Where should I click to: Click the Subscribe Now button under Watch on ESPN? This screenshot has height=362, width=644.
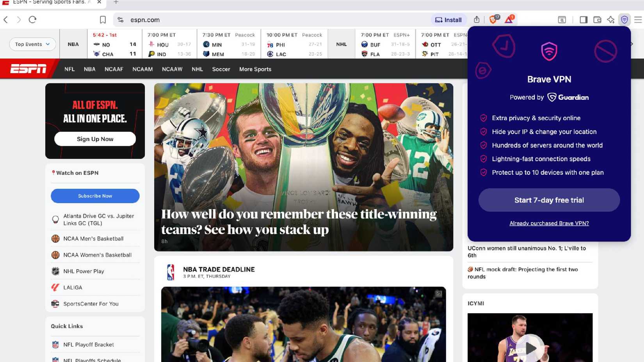tap(95, 196)
